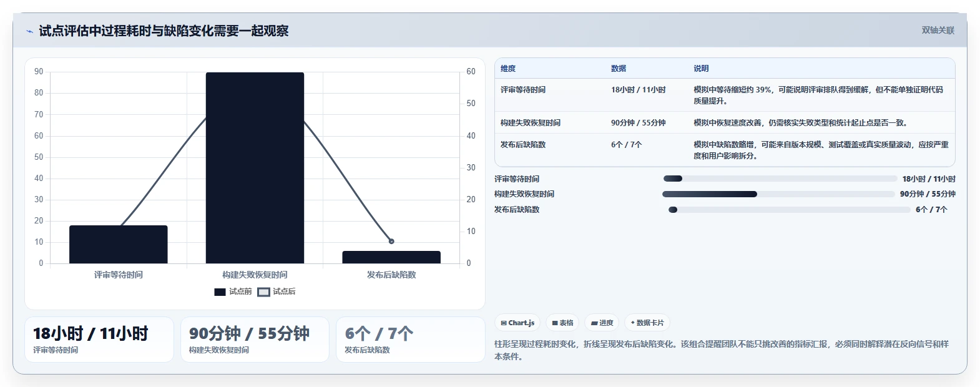Click the 说明 column header
This screenshot has height=387, width=980.
(x=701, y=69)
